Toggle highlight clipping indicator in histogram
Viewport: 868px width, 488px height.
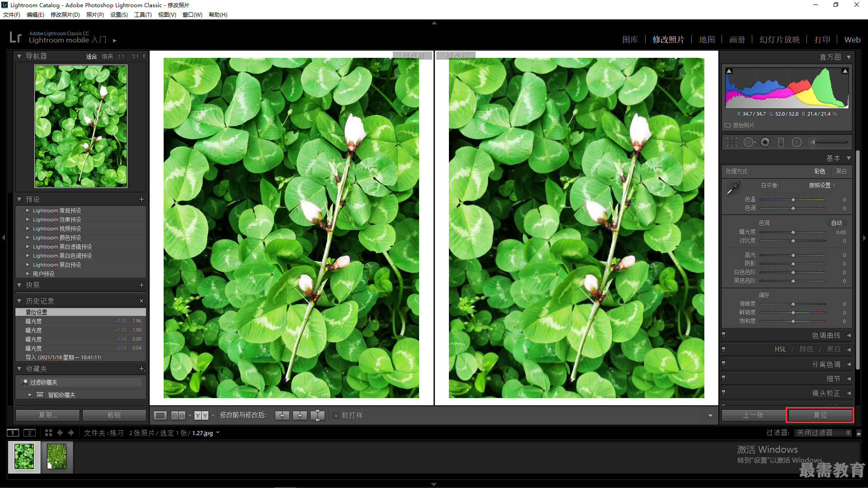coord(845,71)
